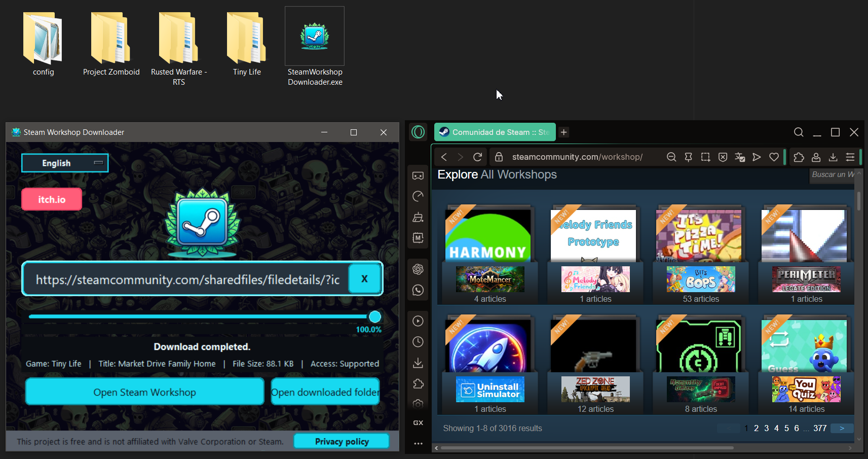Reload the Steam workshop page
Viewport: 868px width, 459px height.
pos(477,157)
